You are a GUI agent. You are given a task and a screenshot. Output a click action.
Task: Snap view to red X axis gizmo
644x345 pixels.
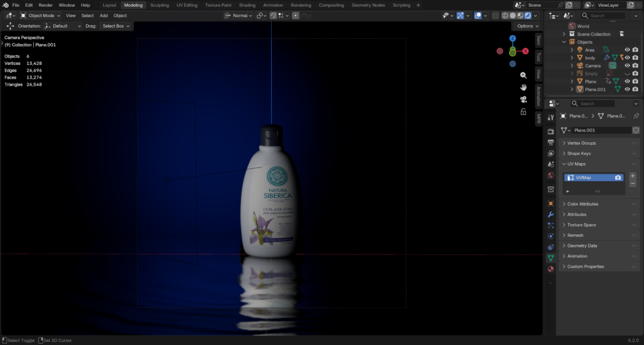[525, 51]
